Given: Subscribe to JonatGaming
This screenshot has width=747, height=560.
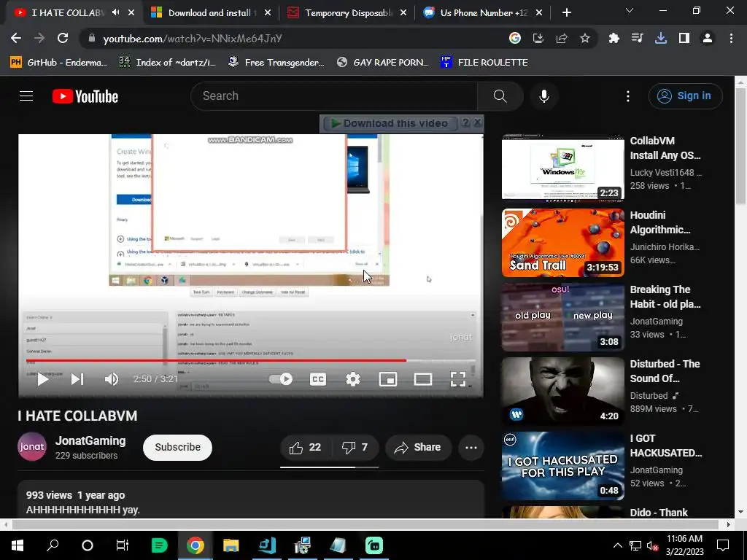Looking at the screenshot, I should click(178, 447).
